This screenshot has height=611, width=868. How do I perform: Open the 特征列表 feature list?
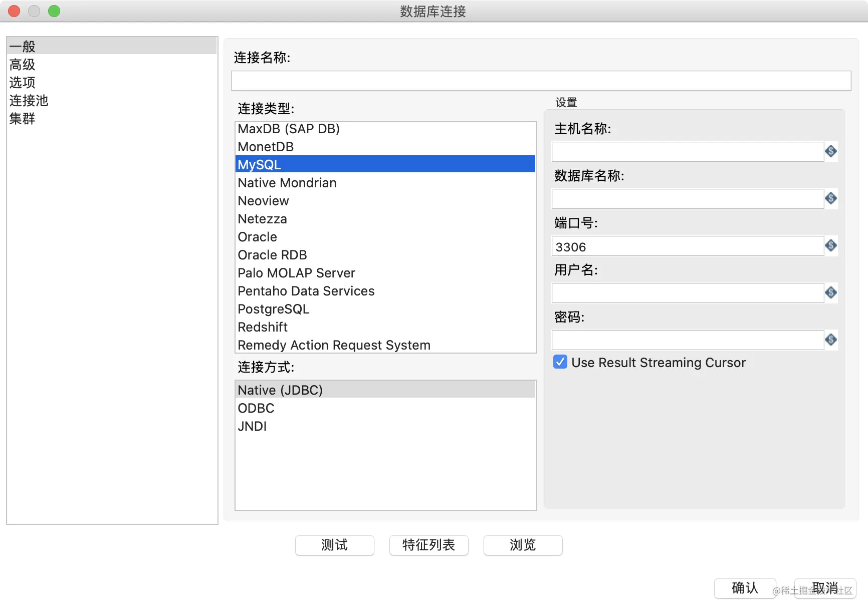[x=429, y=545]
